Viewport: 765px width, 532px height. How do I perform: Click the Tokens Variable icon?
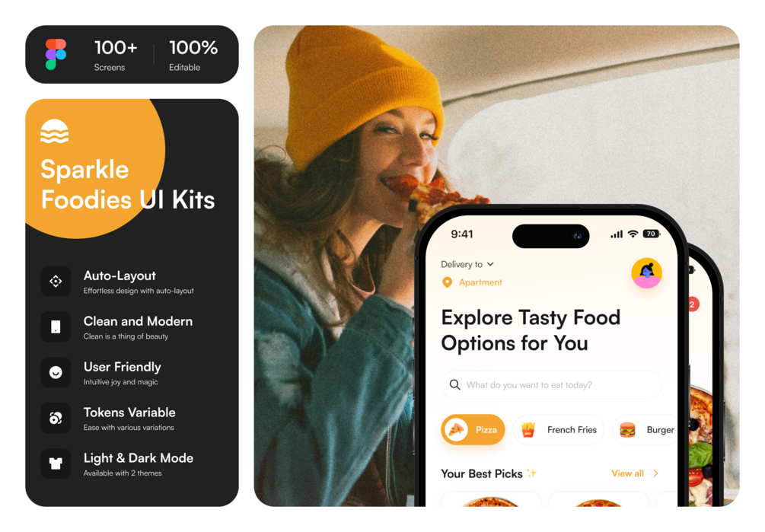[x=56, y=418]
